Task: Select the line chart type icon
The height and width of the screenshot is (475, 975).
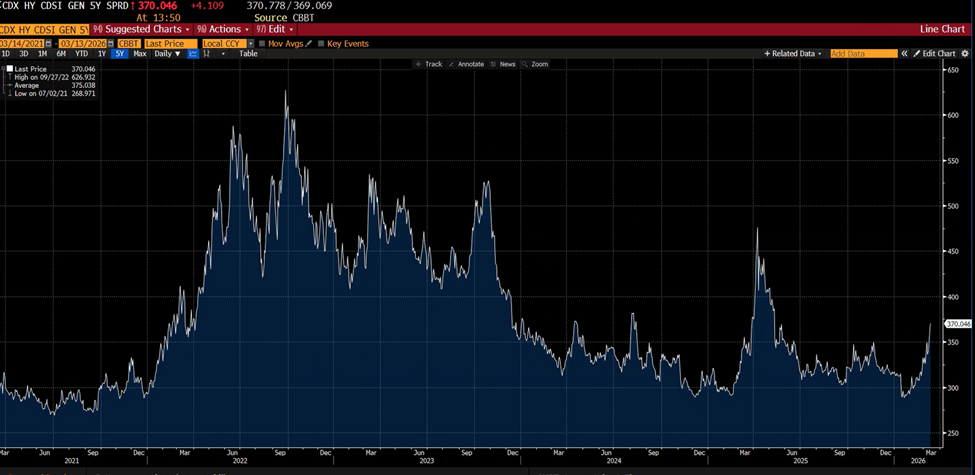Action: [193, 54]
